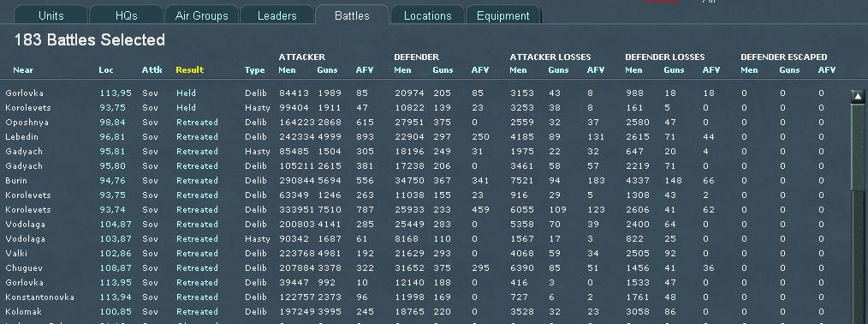
Task: Open the Leaders tab
Action: click(276, 15)
